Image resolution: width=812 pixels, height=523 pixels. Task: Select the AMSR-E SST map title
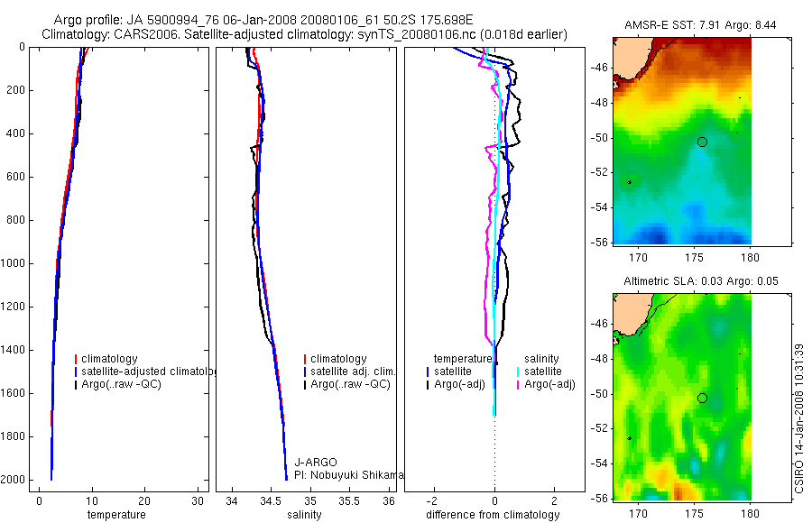point(700,25)
